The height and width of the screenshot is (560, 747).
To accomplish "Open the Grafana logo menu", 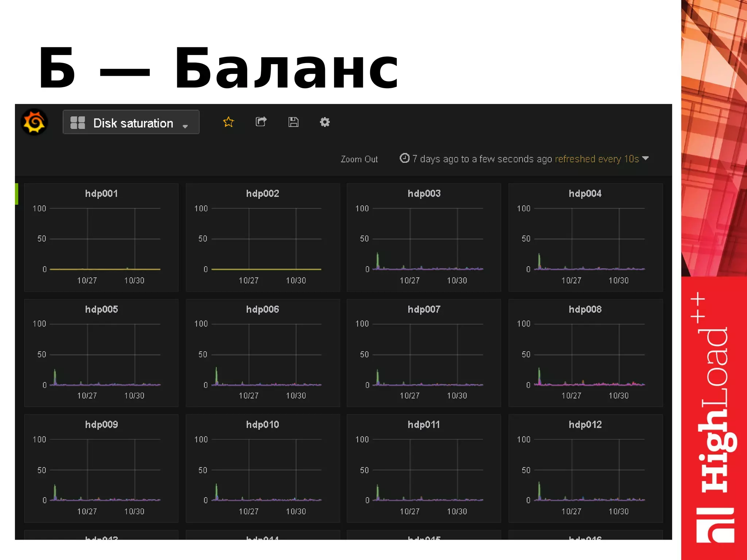I will [x=34, y=122].
